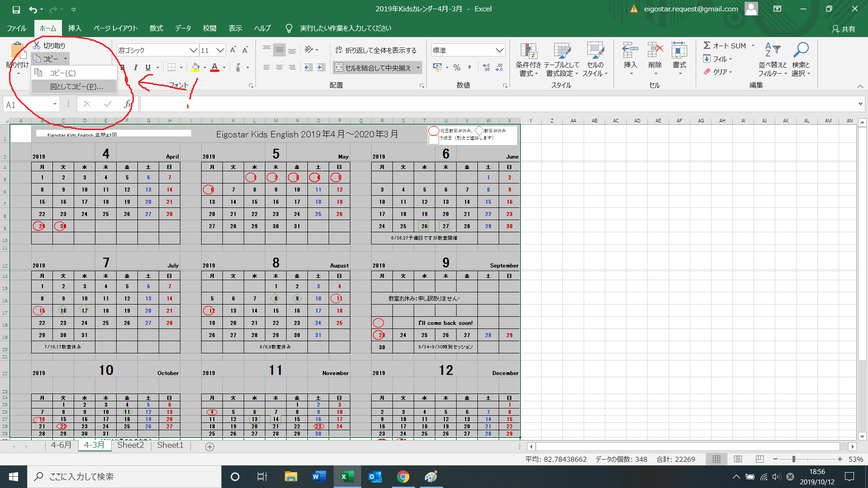Click the 削除 delete cells icon
Screen dimensions: 868x488
tap(655, 51)
